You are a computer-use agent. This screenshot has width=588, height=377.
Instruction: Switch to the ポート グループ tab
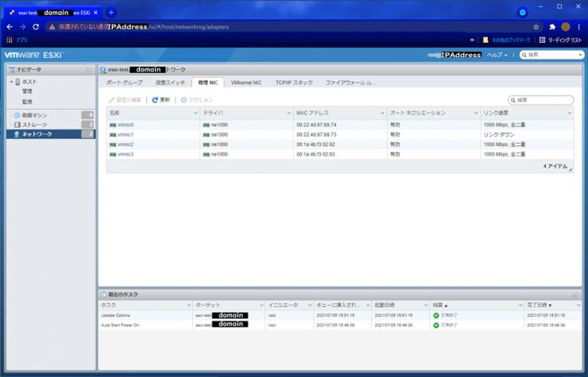pos(124,83)
